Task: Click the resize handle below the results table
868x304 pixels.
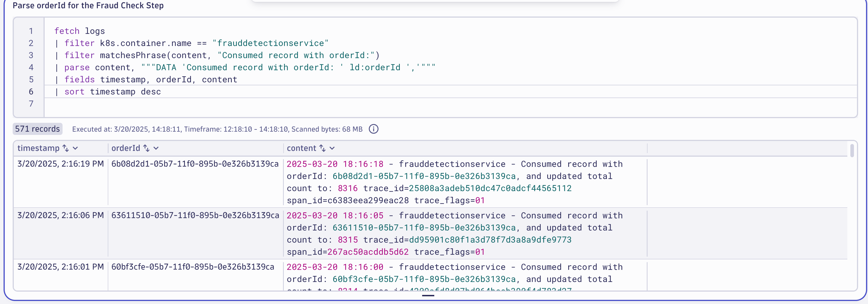Action: [x=428, y=295]
